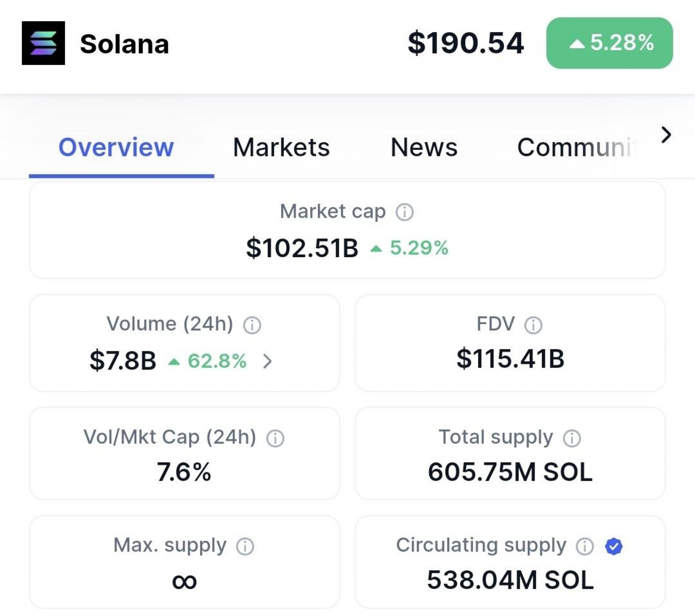Click the green 5.28% change badge
This screenshot has height=616, width=695.
[x=609, y=43]
